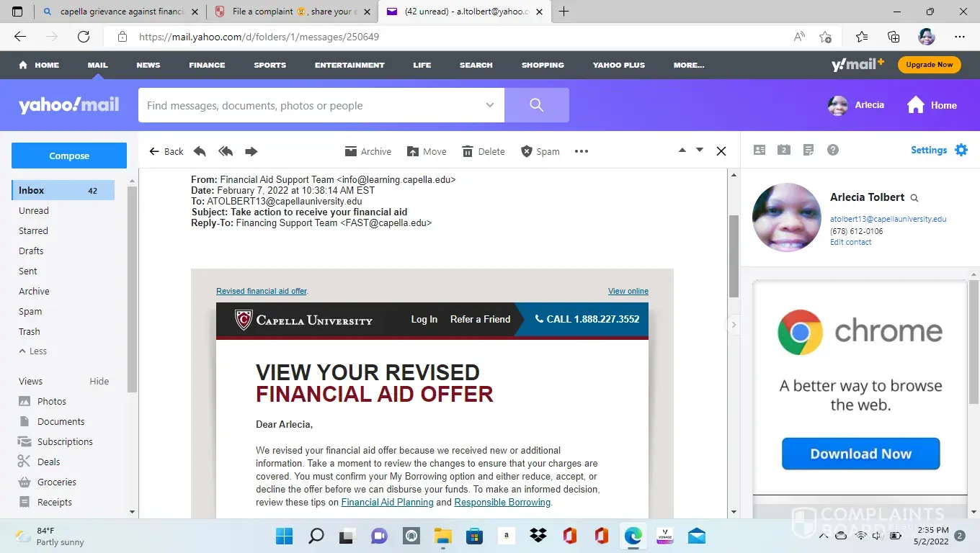Screen dimensions: 980x553
Task: Open the Calendar panel icon
Action: (x=784, y=150)
